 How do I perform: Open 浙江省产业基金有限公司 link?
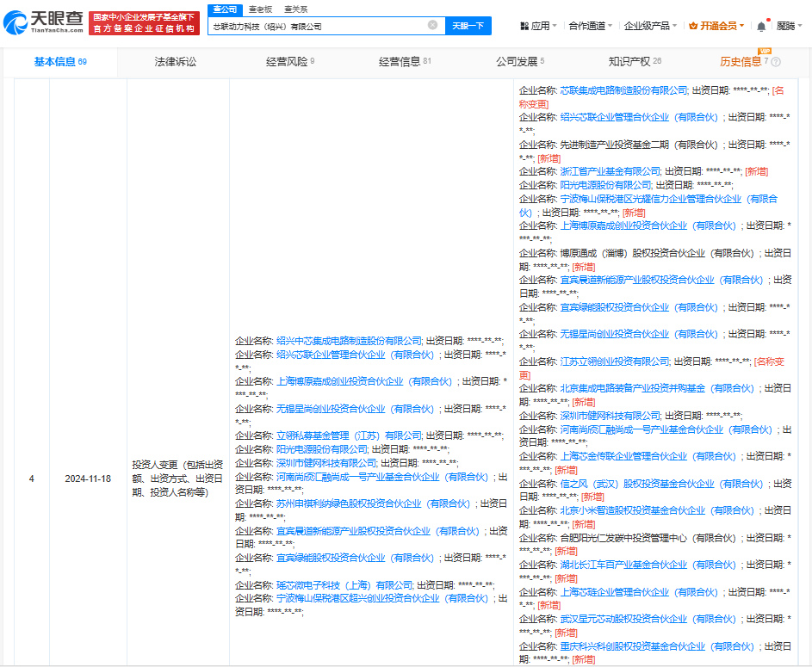(x=611, y=171)
